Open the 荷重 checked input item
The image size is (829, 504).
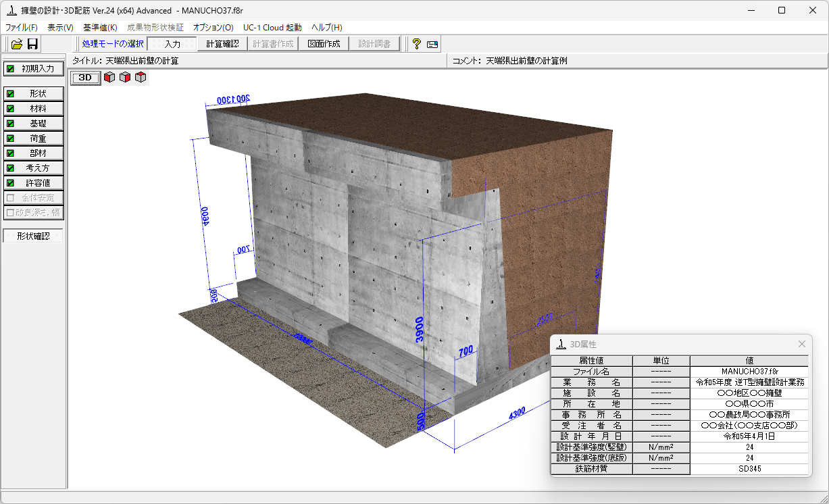click(34, 138)
